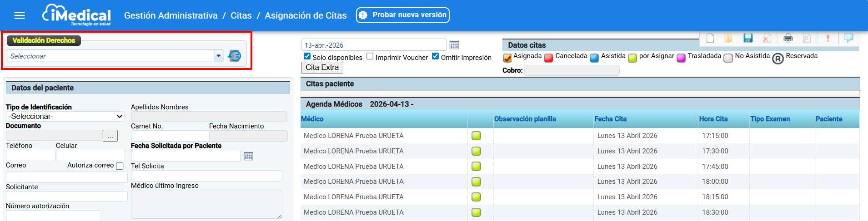Toggle the Autoriza correo checkbox
Image resolution: width=868 pixels, height=221 pixels.
coord(120,166)
